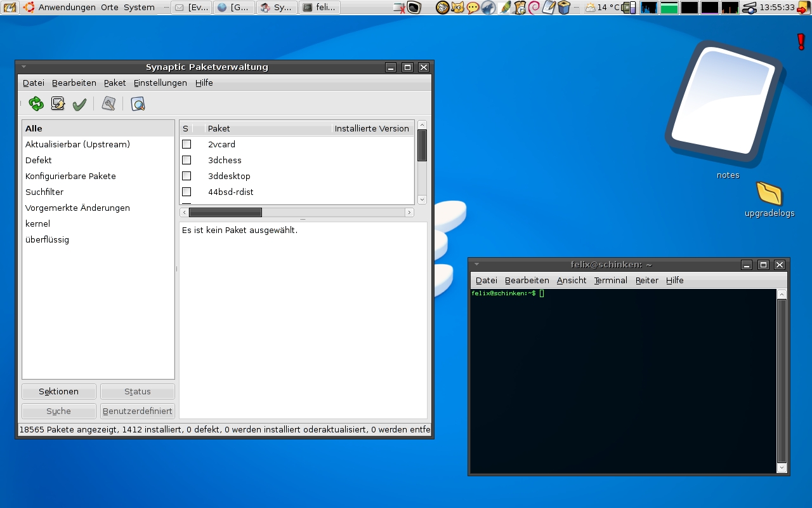Sort by the S status column header
Viewport: 812px width, 508px height.
[186, 128]
